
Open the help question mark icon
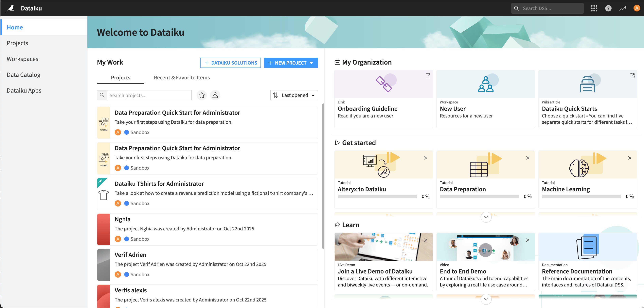608,8
